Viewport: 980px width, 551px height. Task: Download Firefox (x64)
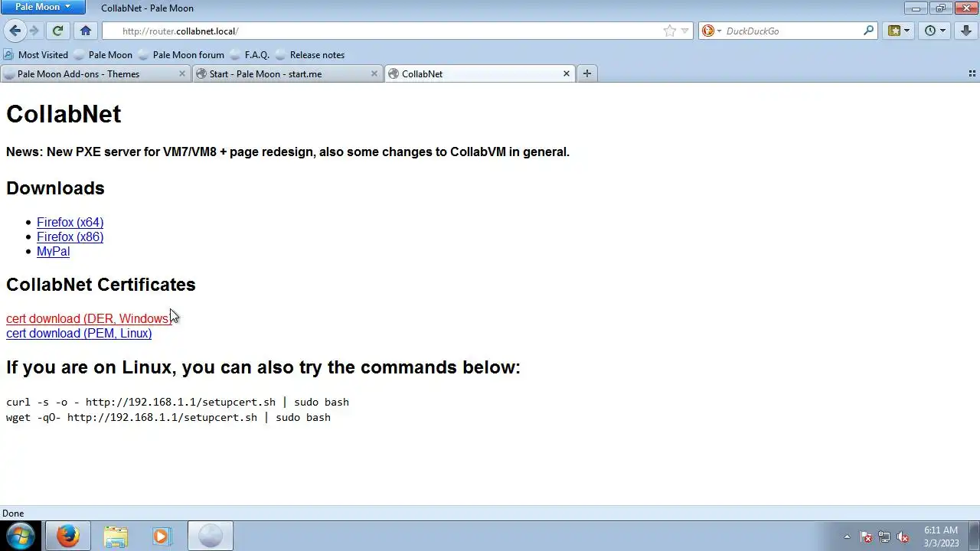point(70,222)
